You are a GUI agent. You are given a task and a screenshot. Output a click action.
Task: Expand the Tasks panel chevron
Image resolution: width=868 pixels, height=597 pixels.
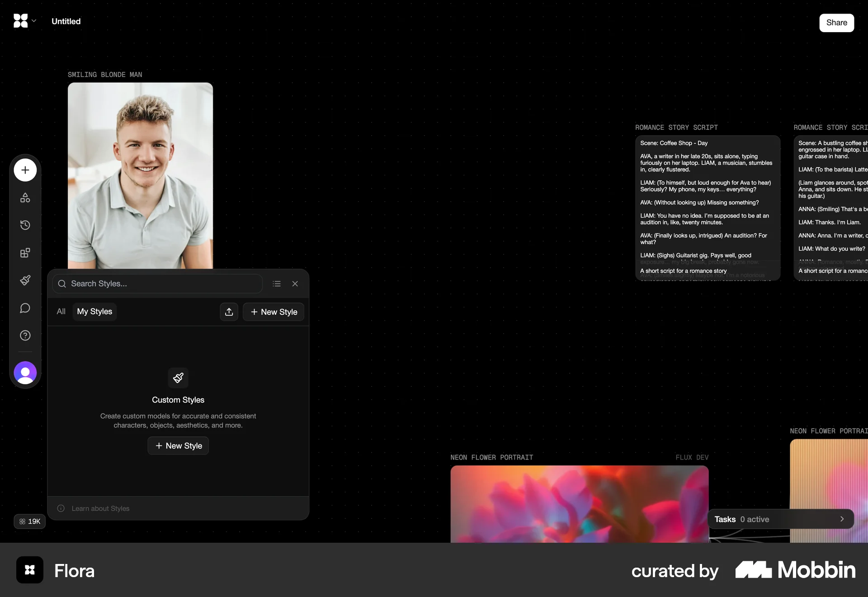pyautogui.click(x=841, y=519)
